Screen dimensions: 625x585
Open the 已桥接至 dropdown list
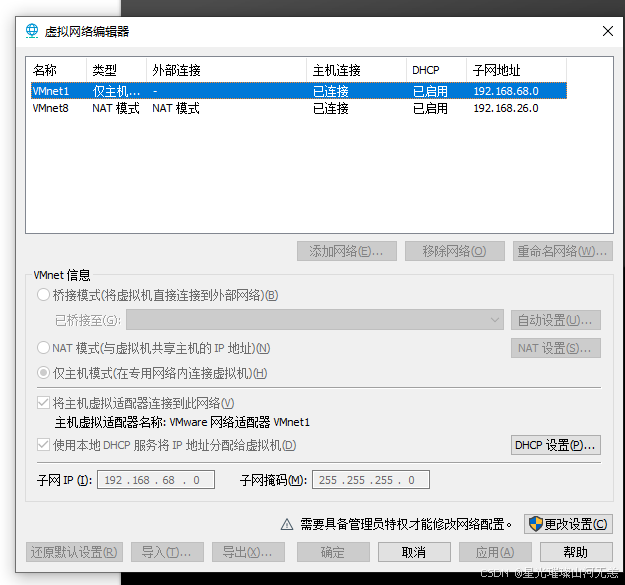pos(315,320)
